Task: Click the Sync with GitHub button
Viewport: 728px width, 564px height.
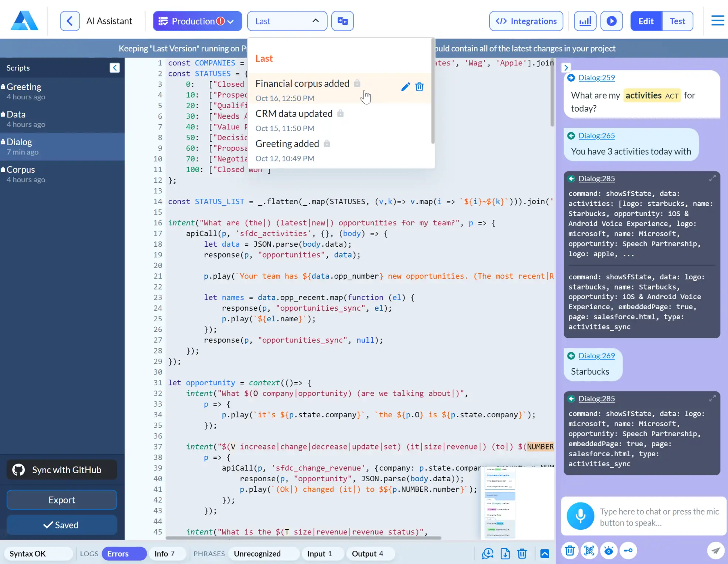Action: (61, 469)
